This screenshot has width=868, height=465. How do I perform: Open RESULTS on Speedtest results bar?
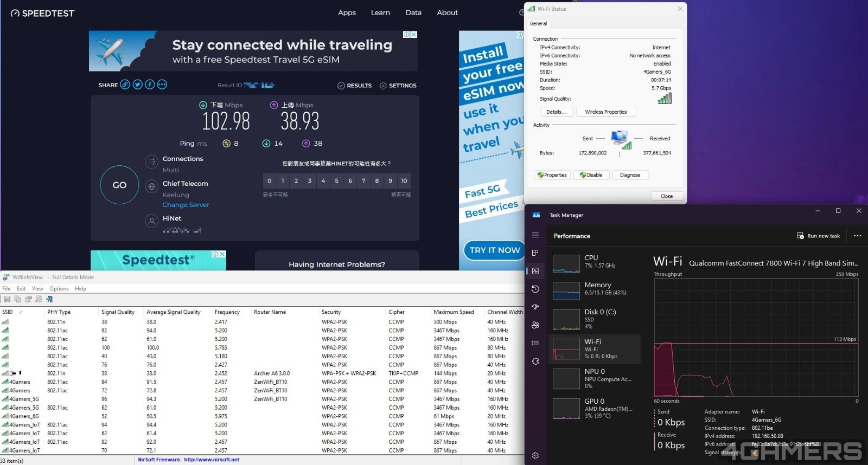point(355,86)
